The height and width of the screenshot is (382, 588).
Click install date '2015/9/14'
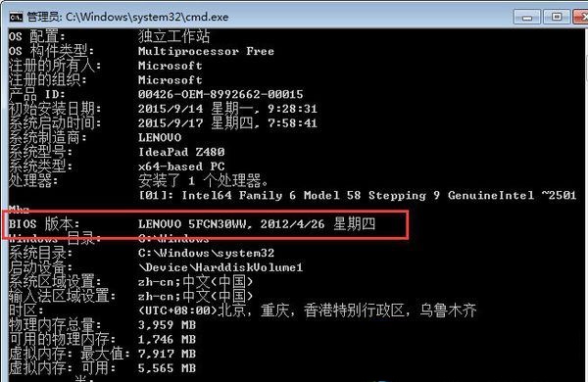point(171,109)
